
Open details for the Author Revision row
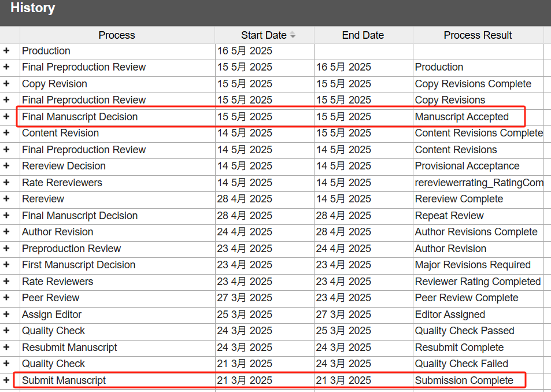coord(6,232)
